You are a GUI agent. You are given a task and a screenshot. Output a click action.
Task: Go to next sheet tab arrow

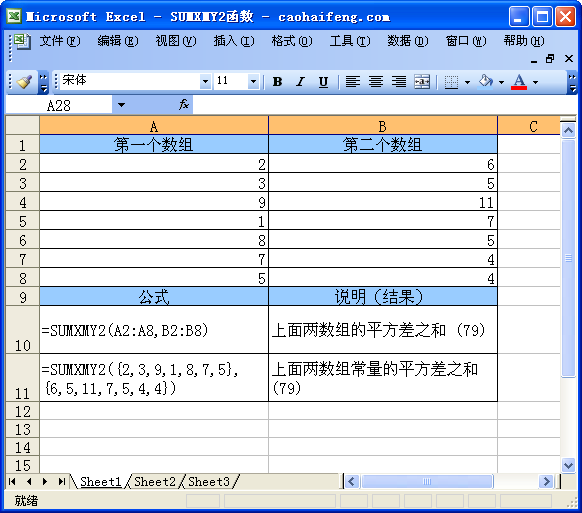pyautogui.click(x=45, y=481)
